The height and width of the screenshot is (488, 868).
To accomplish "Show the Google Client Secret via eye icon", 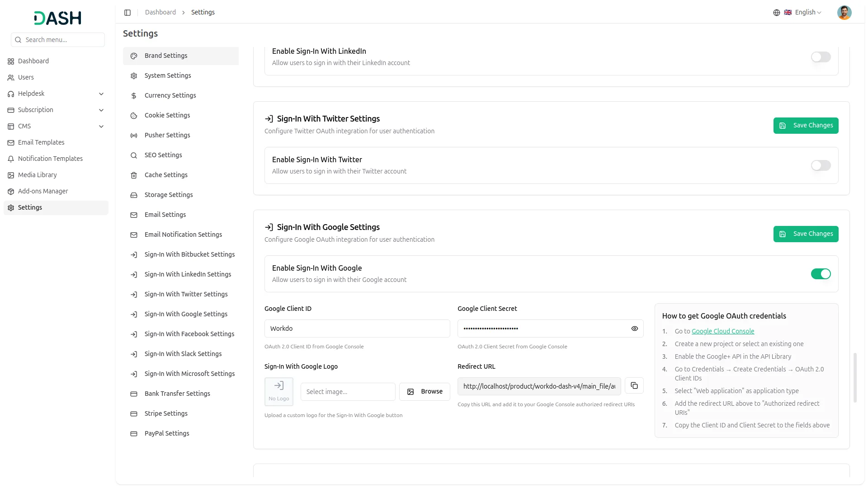I will 635,328.
